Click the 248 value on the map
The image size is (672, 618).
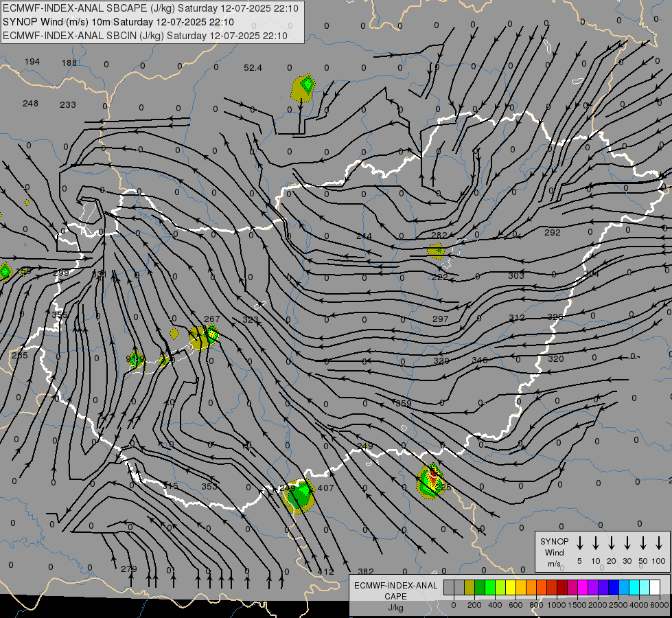coord(30,104)
